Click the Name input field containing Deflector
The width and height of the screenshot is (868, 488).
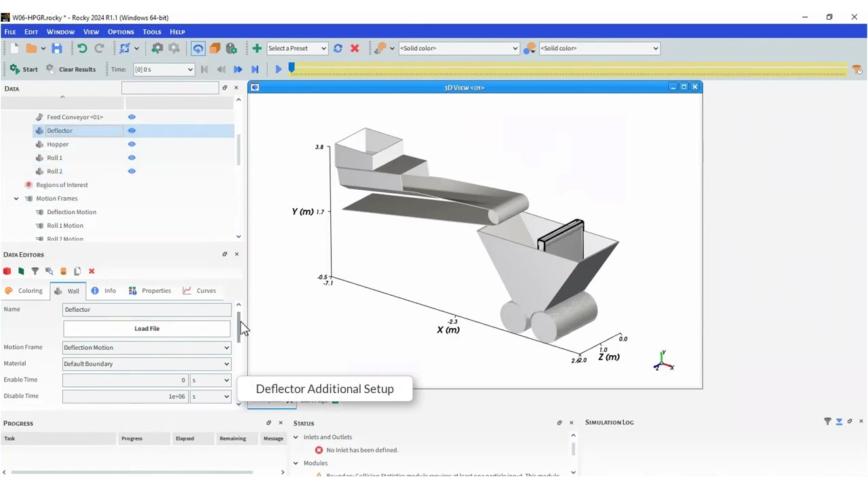click(x=146, y=310)
